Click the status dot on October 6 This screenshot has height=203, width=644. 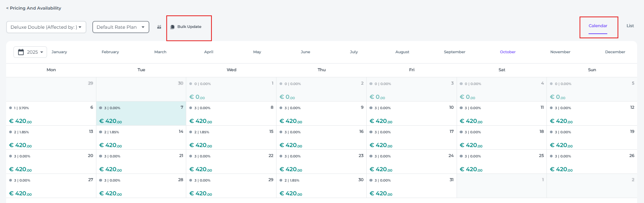point(10,108)
